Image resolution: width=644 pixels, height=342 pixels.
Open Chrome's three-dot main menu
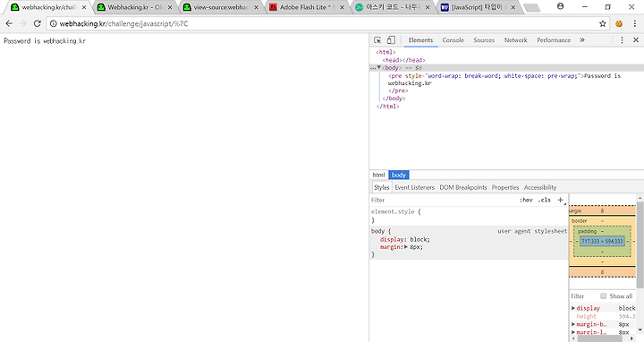[x=634, y=23]
